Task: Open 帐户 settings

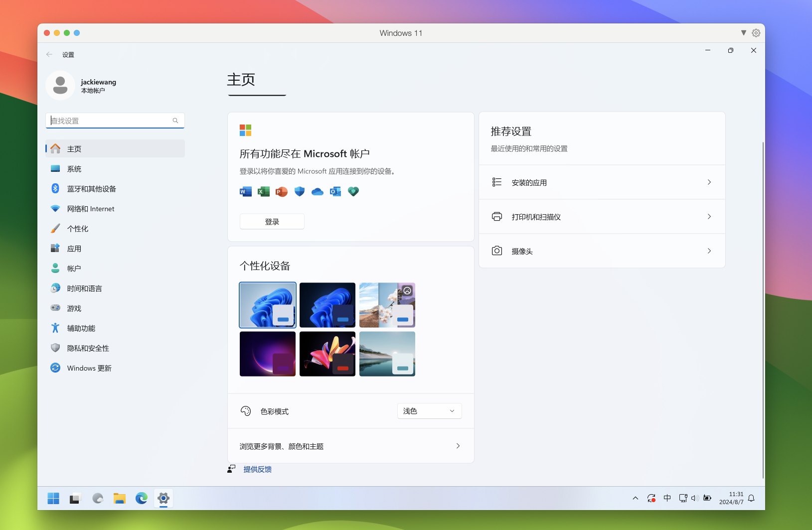Action: pos(115,268)
